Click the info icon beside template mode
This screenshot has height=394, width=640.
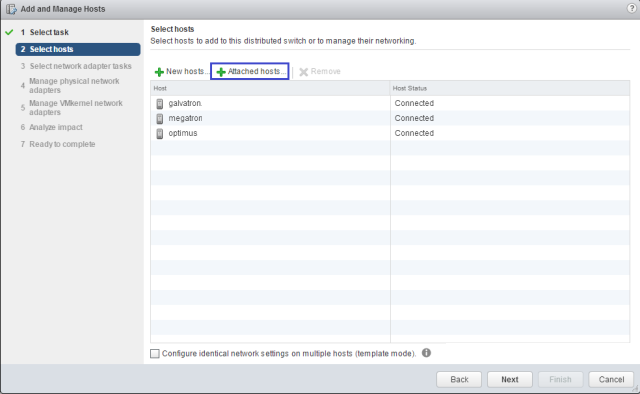point(426,353)
